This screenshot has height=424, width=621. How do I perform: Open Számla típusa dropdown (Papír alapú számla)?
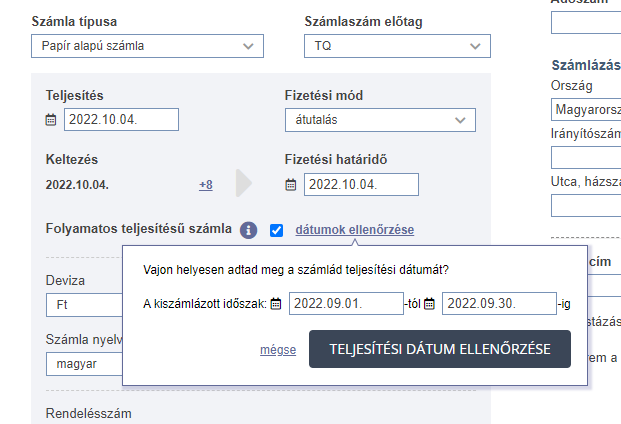147,46
